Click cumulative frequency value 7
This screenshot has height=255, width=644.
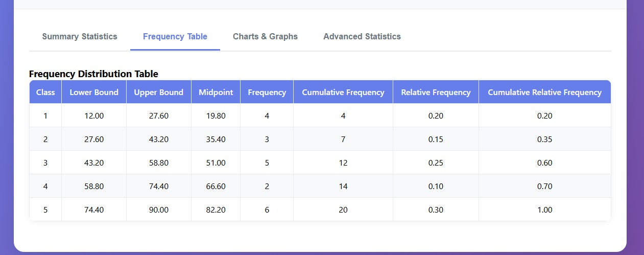343,140
